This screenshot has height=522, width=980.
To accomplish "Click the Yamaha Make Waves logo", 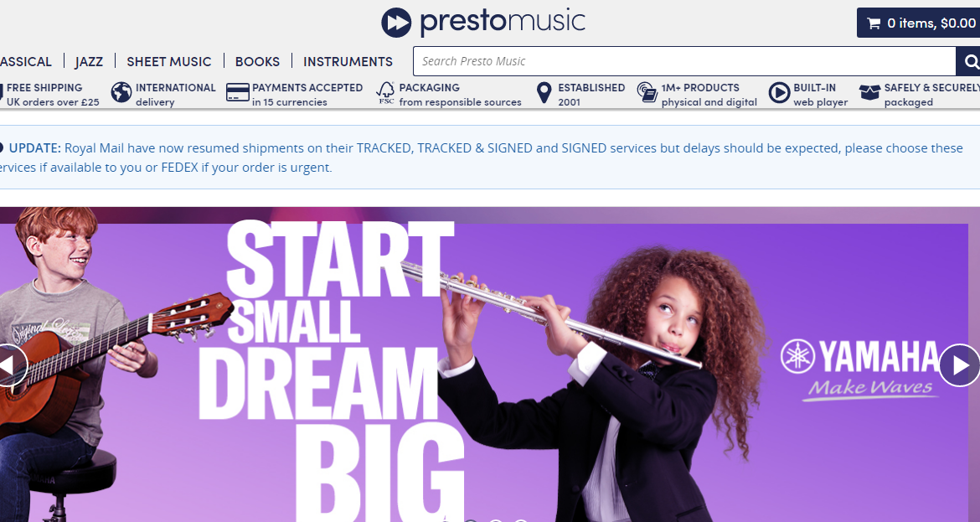I will click(861, 369).
